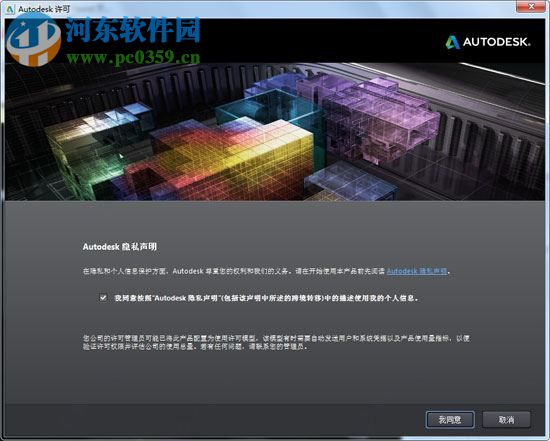This screenshot has width=550, height=441.
Task: Click the Autodesk icon in title bar
Action: (10, 9)
